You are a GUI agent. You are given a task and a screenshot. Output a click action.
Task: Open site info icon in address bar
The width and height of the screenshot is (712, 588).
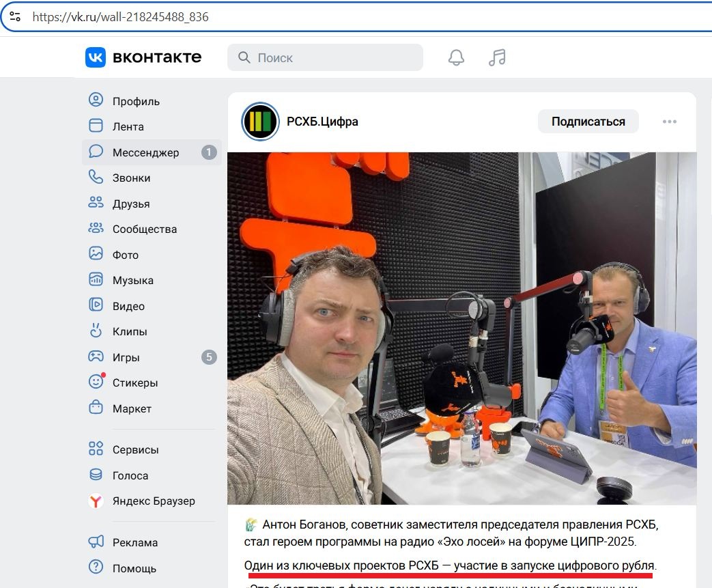15,17
